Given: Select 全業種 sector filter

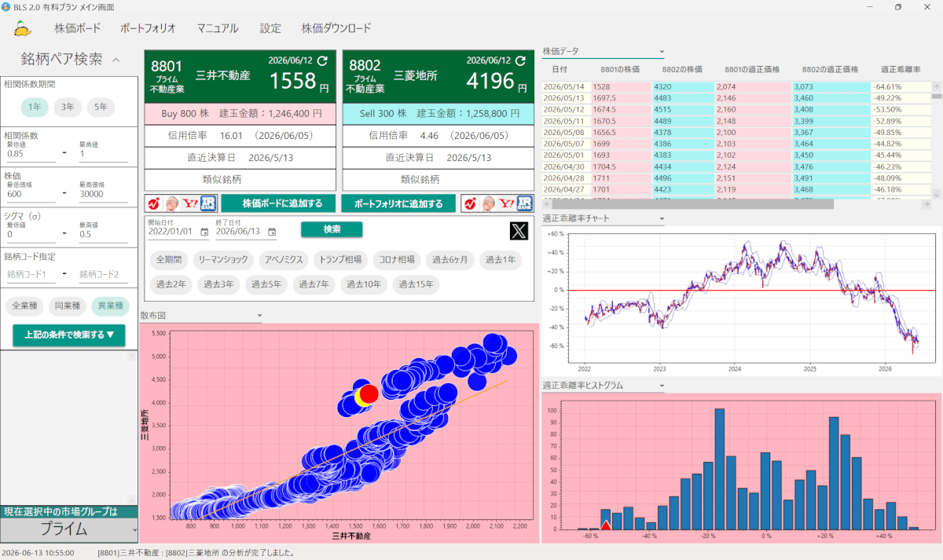Looking at the screenshot, I should point(24,306).
